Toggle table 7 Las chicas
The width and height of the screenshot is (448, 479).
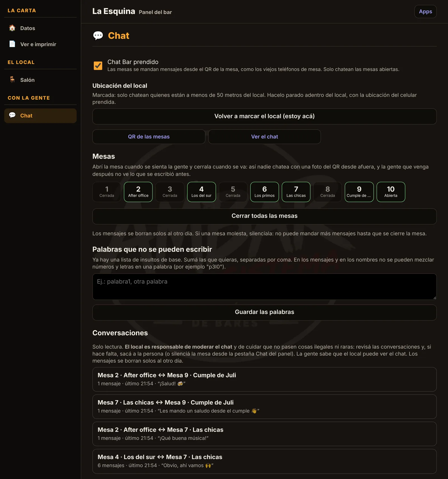pyautogui.click(x=296, y=192)
